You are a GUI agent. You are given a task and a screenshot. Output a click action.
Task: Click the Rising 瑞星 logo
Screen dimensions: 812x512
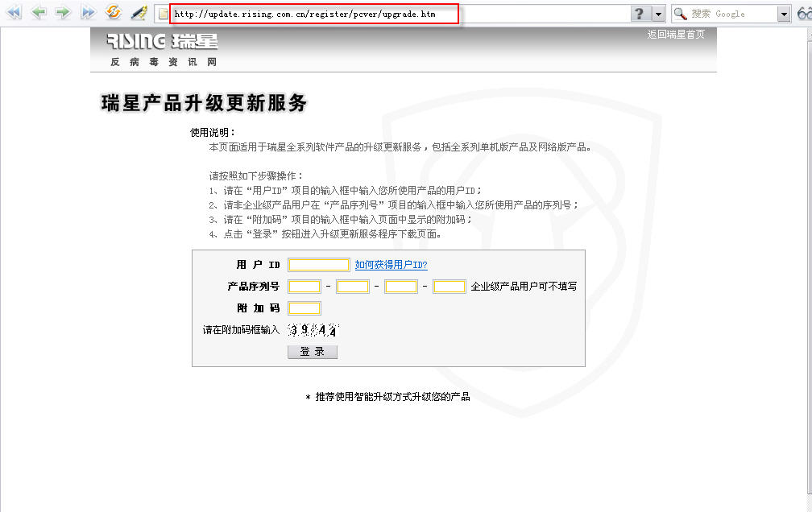(x=162, y=41)
